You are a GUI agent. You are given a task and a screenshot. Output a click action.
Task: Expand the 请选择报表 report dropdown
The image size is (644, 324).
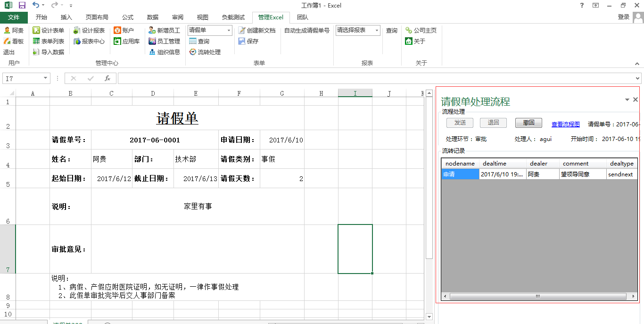(377, 30)
